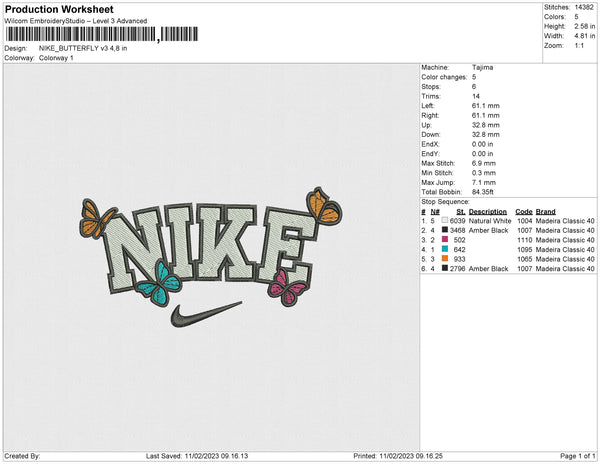Click the Machine value "Tajima"
Image resolution: width=600 pixels, height=464 pixels.
[482, 67]
